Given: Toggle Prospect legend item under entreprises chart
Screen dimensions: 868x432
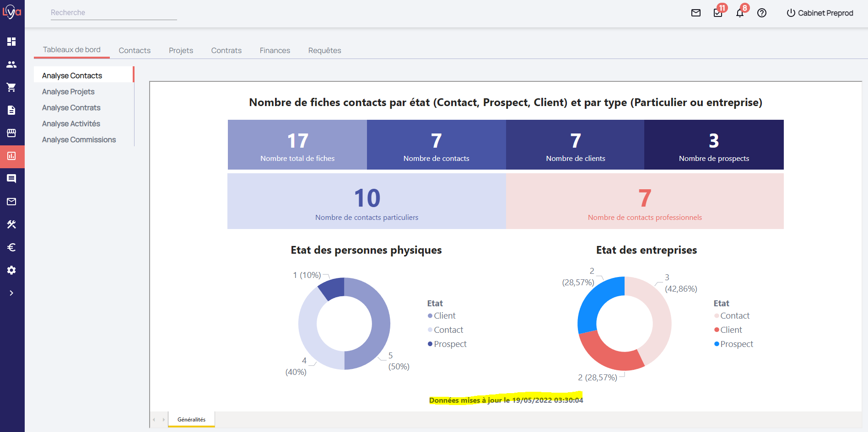Looking at the screenshot, I should [x=736, y=344].
